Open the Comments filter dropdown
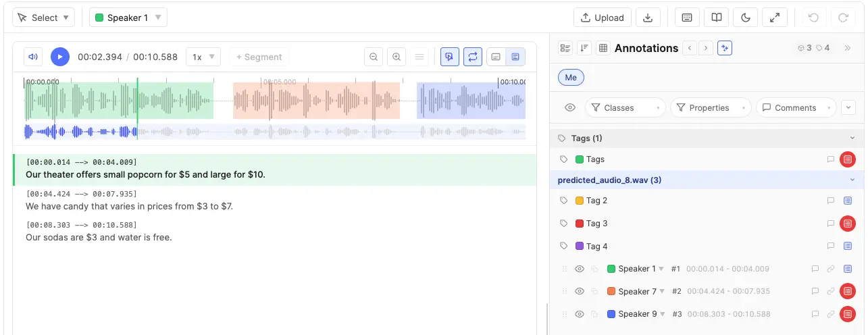868x335 pixels. click(796, 107)
